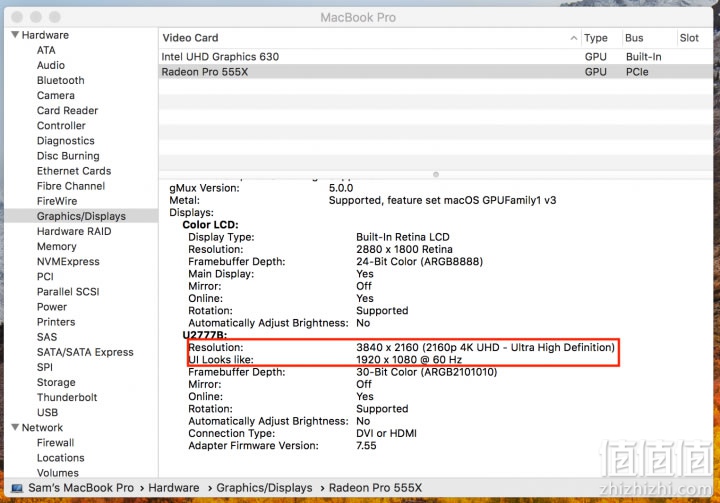Select SAS in the sidebar
The width and height of the screenshot is (720, 503).
[x=47, y=337]
